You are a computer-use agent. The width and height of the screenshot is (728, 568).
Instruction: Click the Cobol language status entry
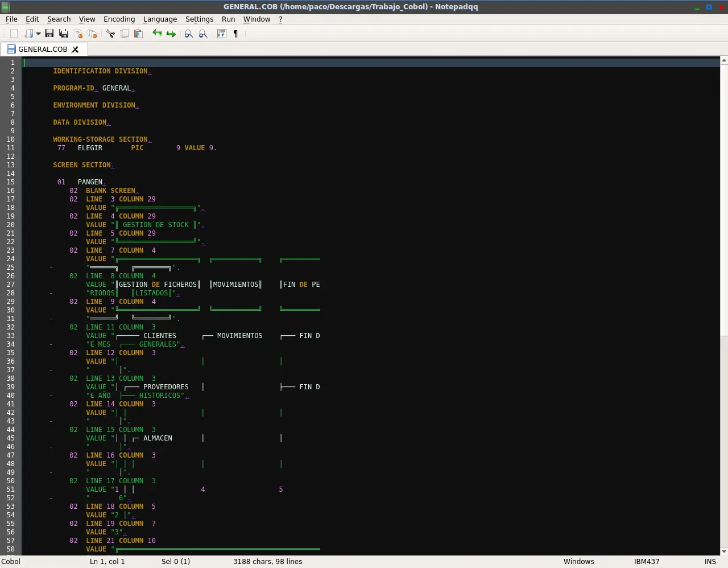(11, 561)
